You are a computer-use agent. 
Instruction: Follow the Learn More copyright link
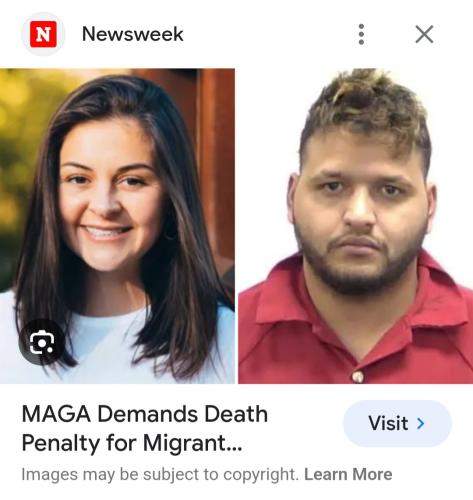pyautogui.click(x=348, y=474)
